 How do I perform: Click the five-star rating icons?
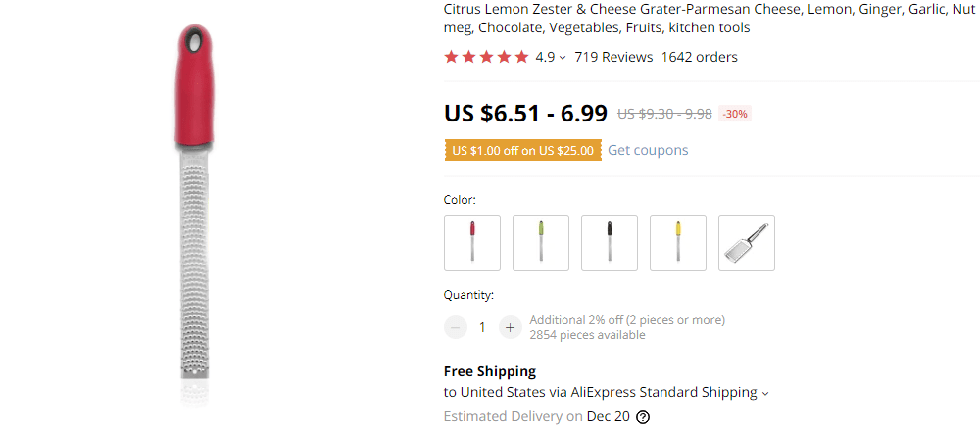pyautogui.click(x=486, y=57)
